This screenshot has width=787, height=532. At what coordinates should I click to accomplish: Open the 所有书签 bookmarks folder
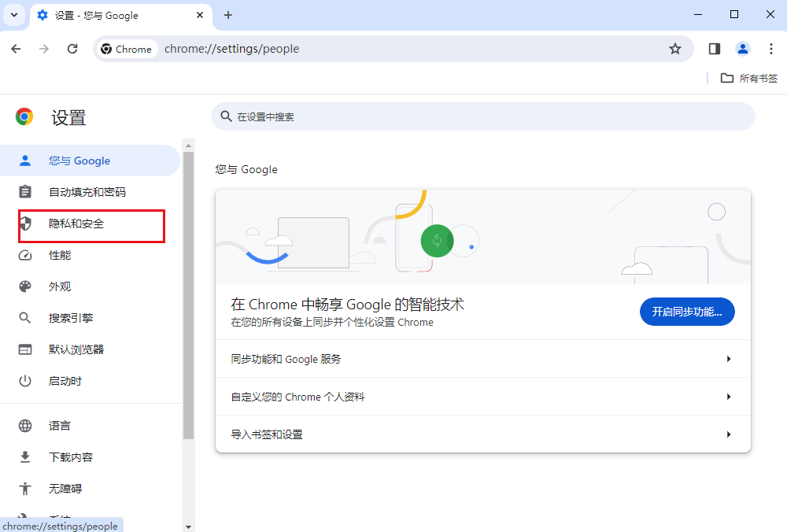(x=749, y=78)
